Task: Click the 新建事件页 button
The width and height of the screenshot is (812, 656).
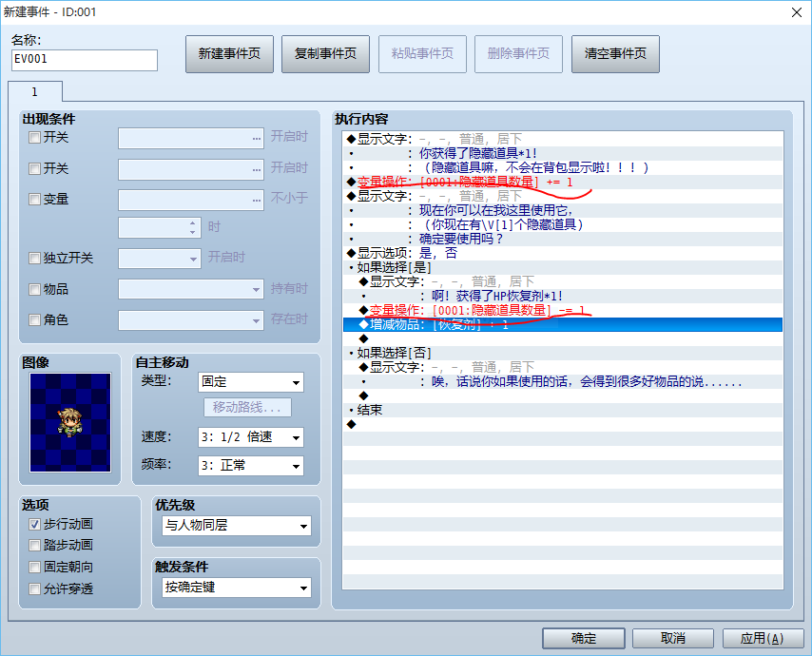Action: [x=229, y=54]
